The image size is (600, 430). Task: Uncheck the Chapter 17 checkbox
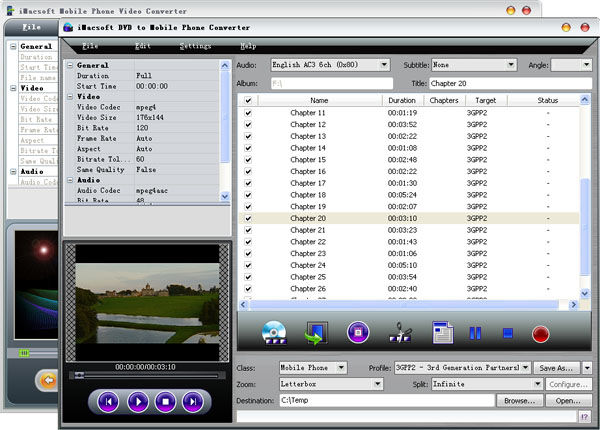[248, 183]
